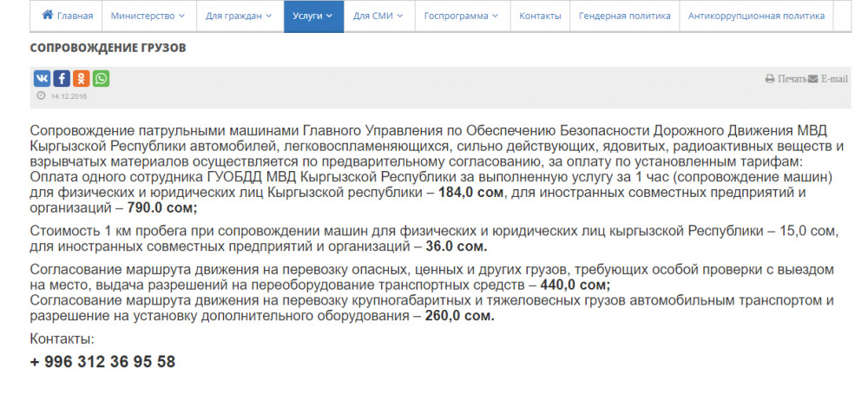Share the page on Facebook
The image size is (868, 401).
pos(62,79)
